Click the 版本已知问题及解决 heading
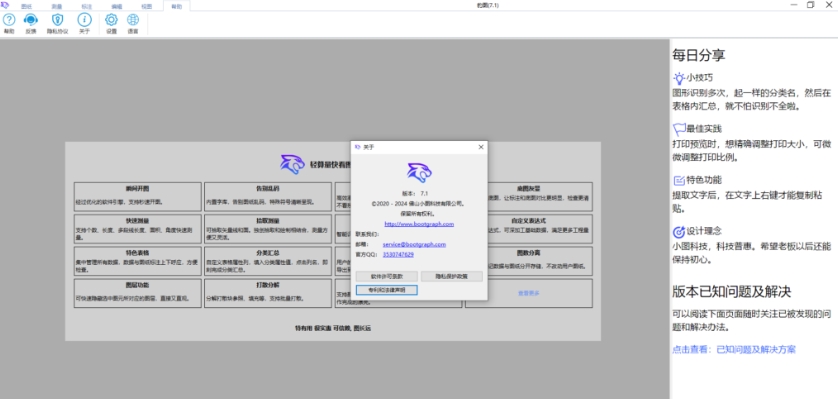This screenshot has height=399, width=838. coord(732,292)
